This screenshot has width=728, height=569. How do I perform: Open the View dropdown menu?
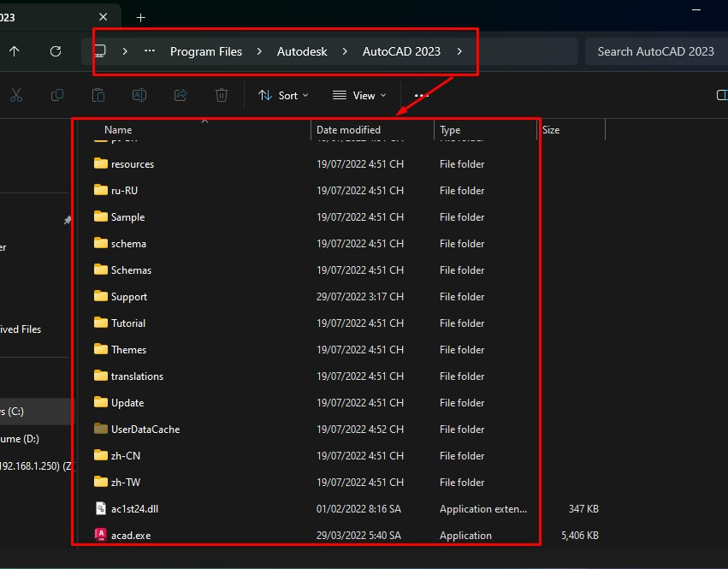(x=359, y=95)
